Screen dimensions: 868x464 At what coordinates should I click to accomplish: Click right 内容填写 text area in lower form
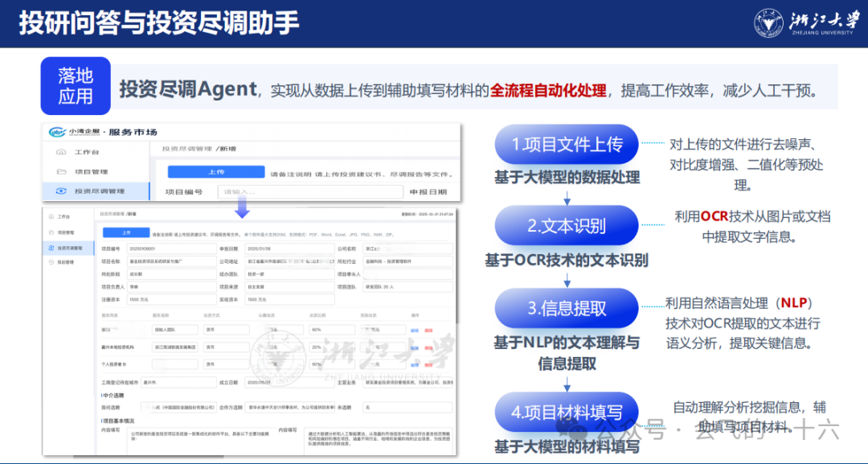[x=379, y=440]
